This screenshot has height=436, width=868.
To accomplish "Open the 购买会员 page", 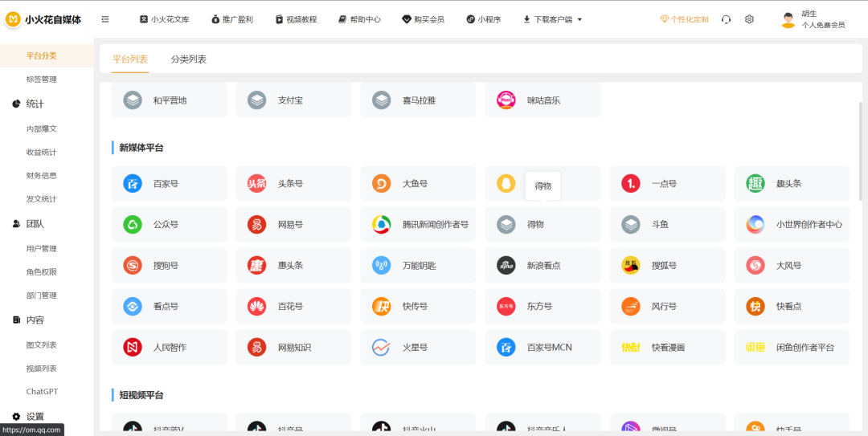I will (x=424, y=19).
